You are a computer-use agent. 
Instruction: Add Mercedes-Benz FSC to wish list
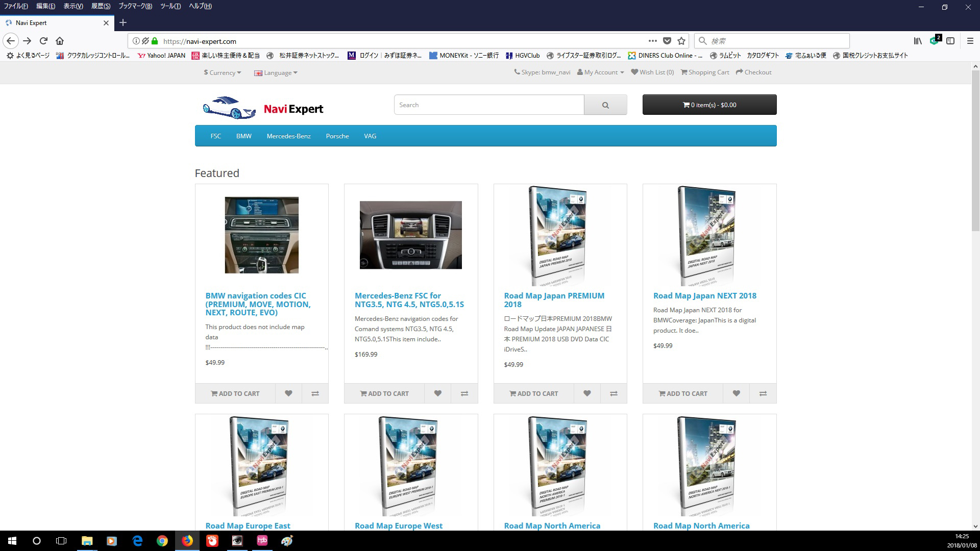pyautogui.click(x=437, y=393)
